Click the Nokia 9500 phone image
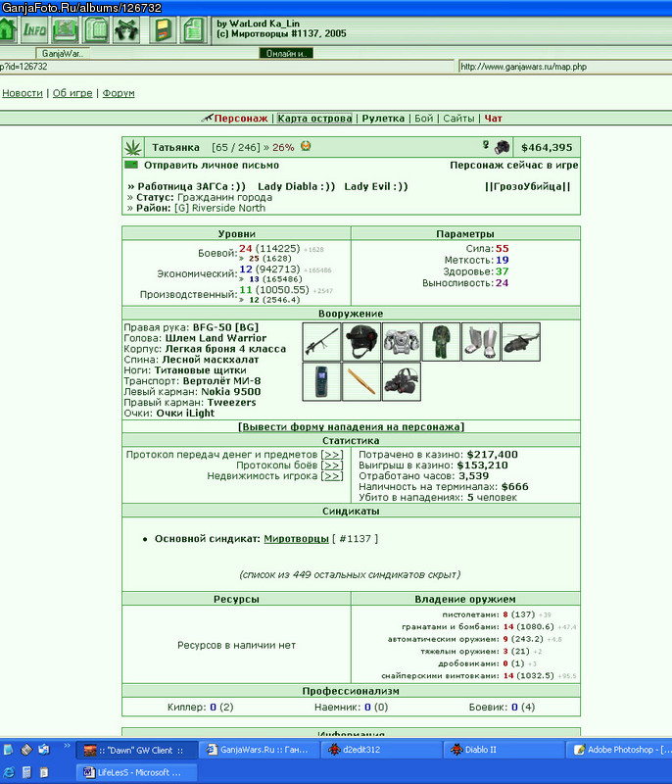Screen dimensions: 672x784 tap(321, 382)
